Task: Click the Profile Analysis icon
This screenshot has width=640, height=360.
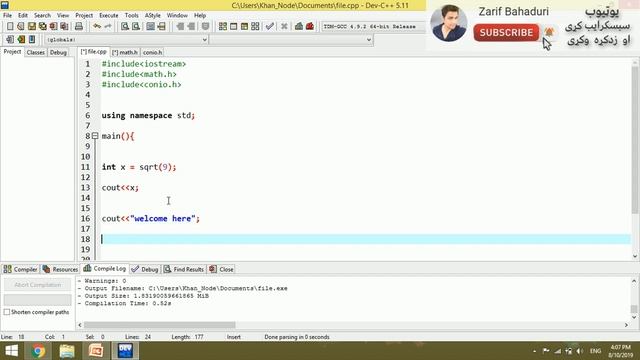Action: pos(299,27)
